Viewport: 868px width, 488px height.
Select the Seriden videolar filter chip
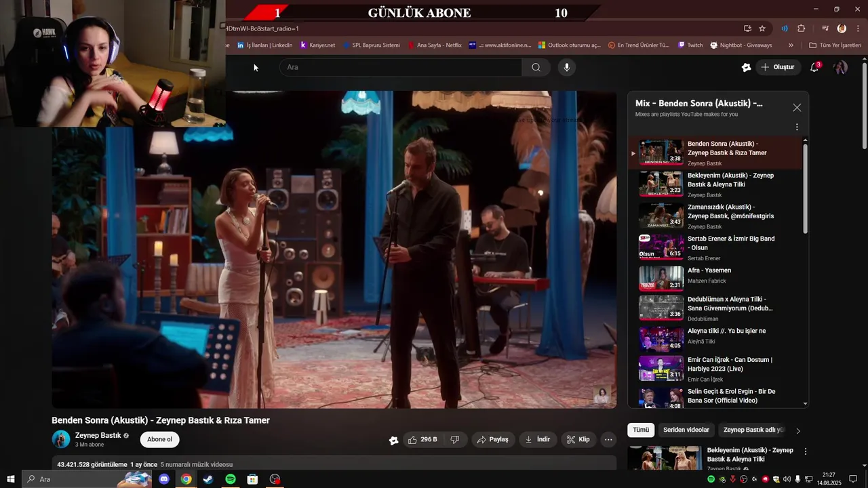(x=686, y=430)
